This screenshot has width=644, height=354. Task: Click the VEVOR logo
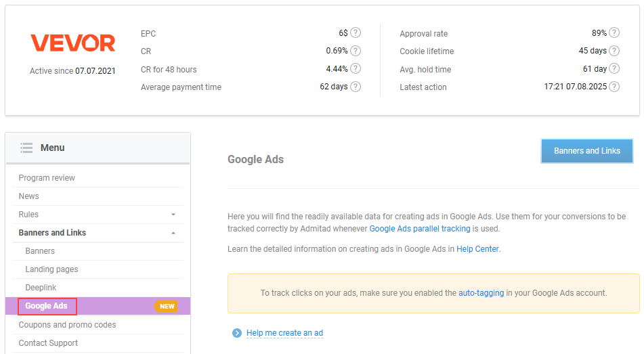pyautogui.click(x=73, y=43)
